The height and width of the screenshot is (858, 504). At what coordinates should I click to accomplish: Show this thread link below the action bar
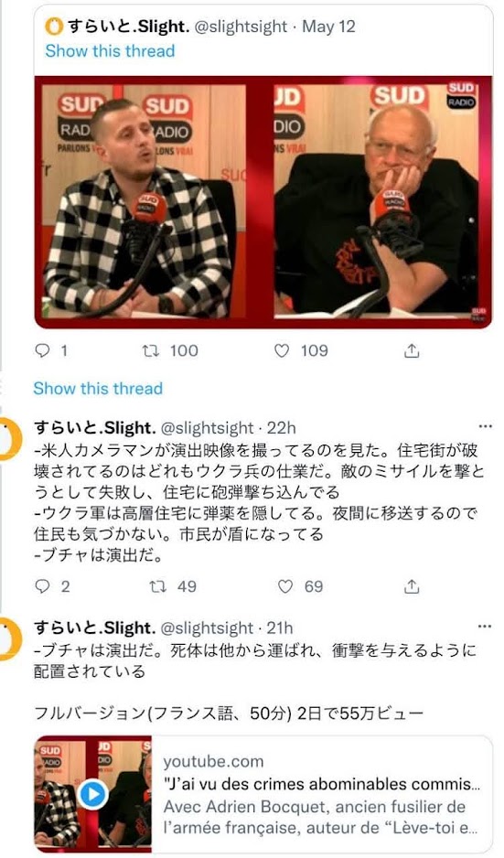click(x=98, y=389)
